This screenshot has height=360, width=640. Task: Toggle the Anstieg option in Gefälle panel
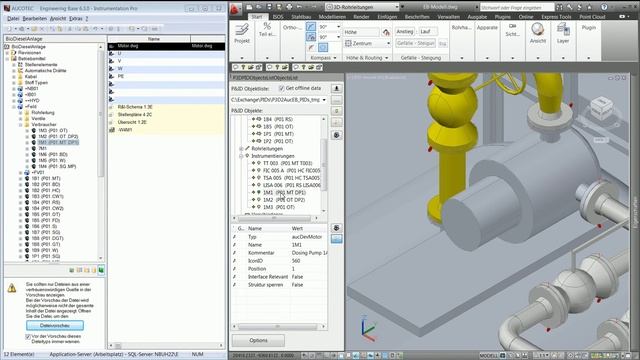point(405,32)
